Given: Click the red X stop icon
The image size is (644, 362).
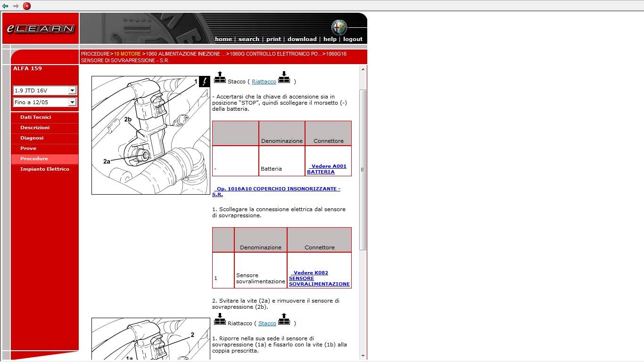Looking at the screenshot, I should pos(27,6).
